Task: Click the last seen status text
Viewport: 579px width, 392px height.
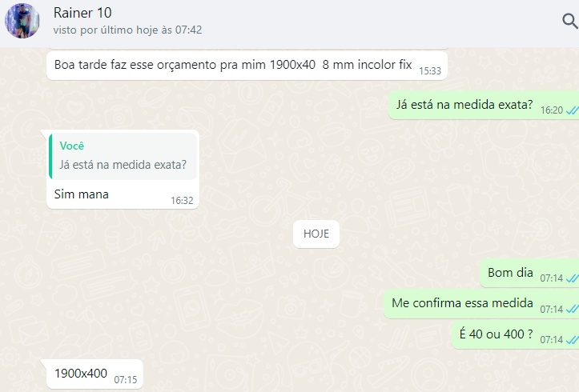Action: click(127, 30)
